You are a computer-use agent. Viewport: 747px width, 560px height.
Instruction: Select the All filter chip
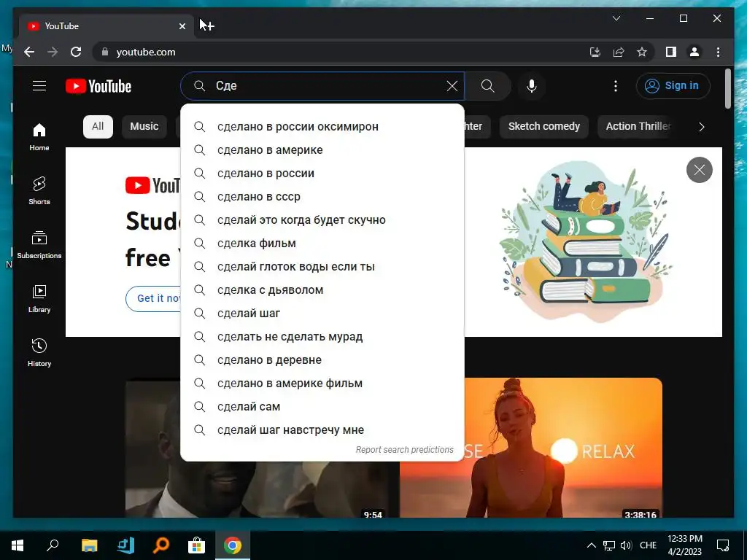(x=98, y=127)
